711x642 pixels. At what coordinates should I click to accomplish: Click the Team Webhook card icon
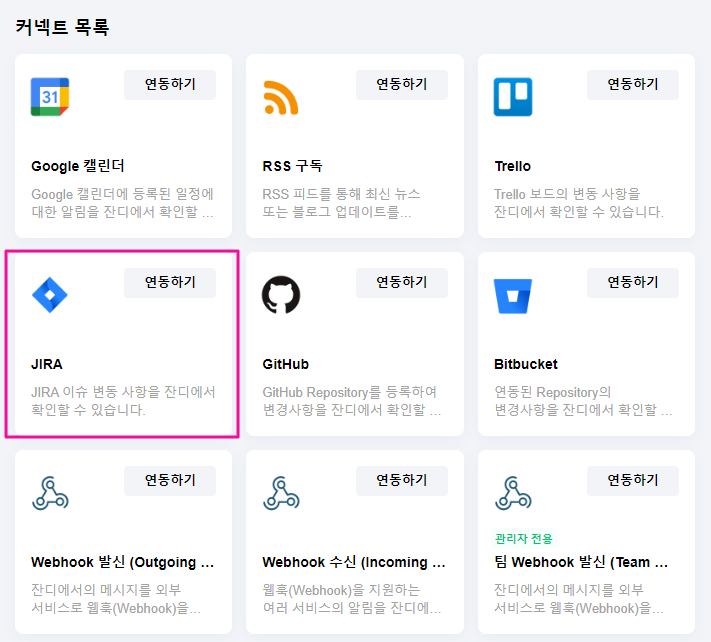pyautogui.click(x=513, y=493)
